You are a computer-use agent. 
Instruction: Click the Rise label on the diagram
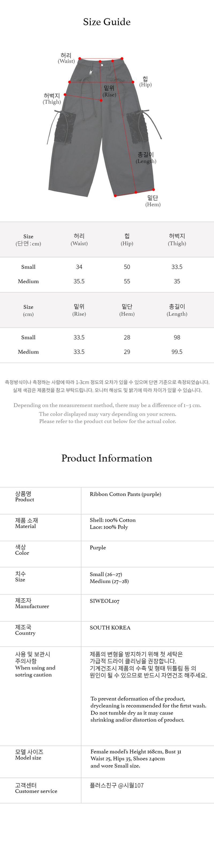tap(109, 91)
